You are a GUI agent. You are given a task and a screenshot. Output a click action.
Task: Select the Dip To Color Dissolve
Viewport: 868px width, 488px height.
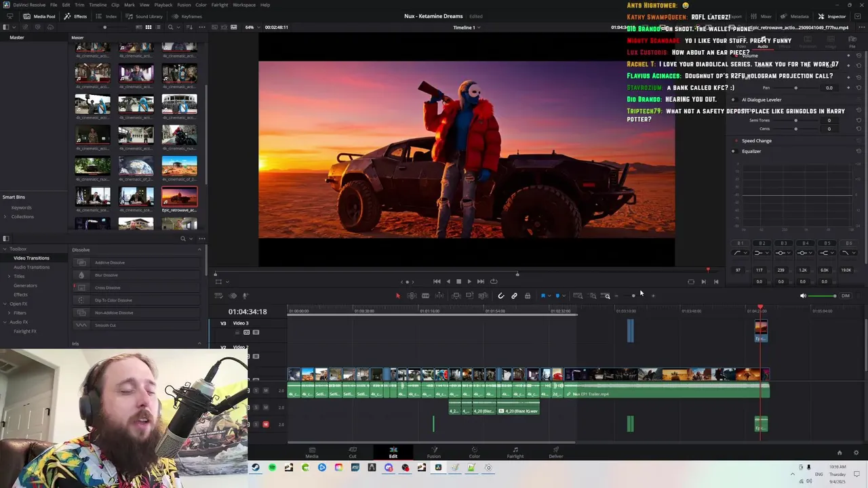point(136,300)
